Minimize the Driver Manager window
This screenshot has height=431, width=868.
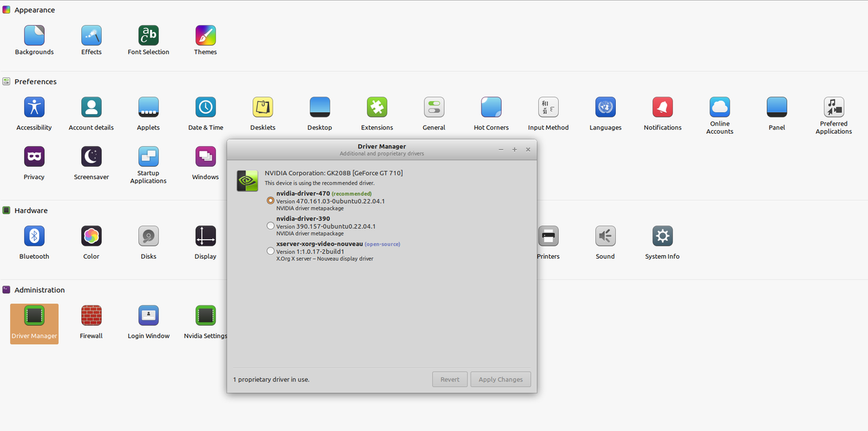click(x=501, y=149)
